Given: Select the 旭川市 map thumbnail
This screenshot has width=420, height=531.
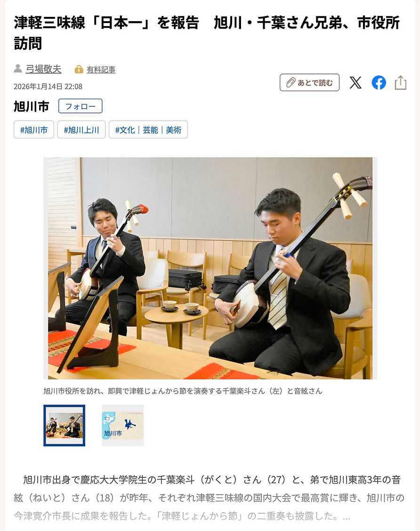Looking at the screenshot, I should coord(122,426).
